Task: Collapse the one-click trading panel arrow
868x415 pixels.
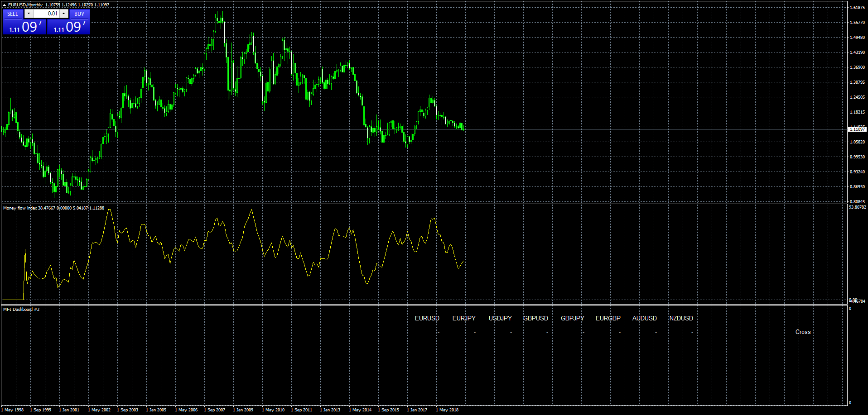Action: [x=4, y=5]
